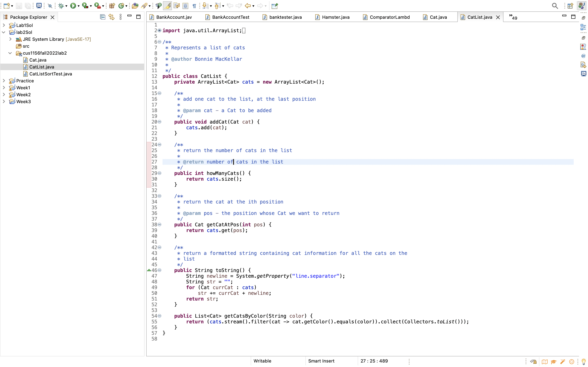This screenshot has width=588, height=367.
Task: Switch to the Hamster.java tab
Action: (x=335, y=17)
